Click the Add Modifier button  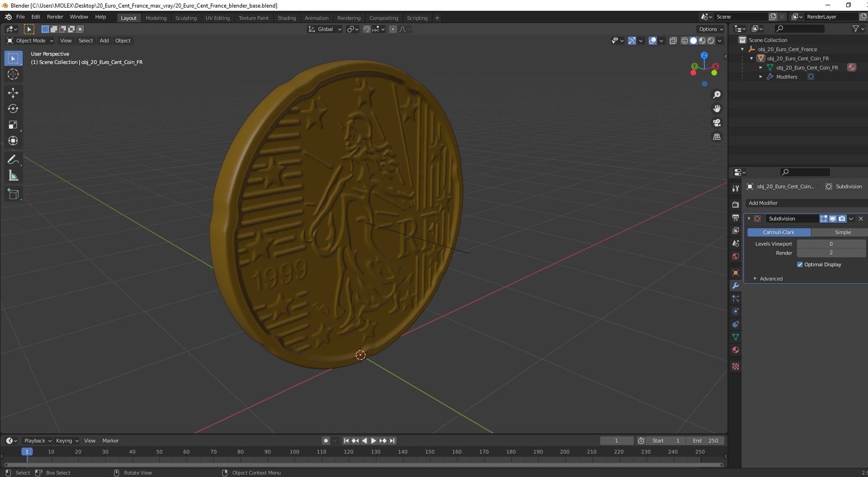(806, 203)
